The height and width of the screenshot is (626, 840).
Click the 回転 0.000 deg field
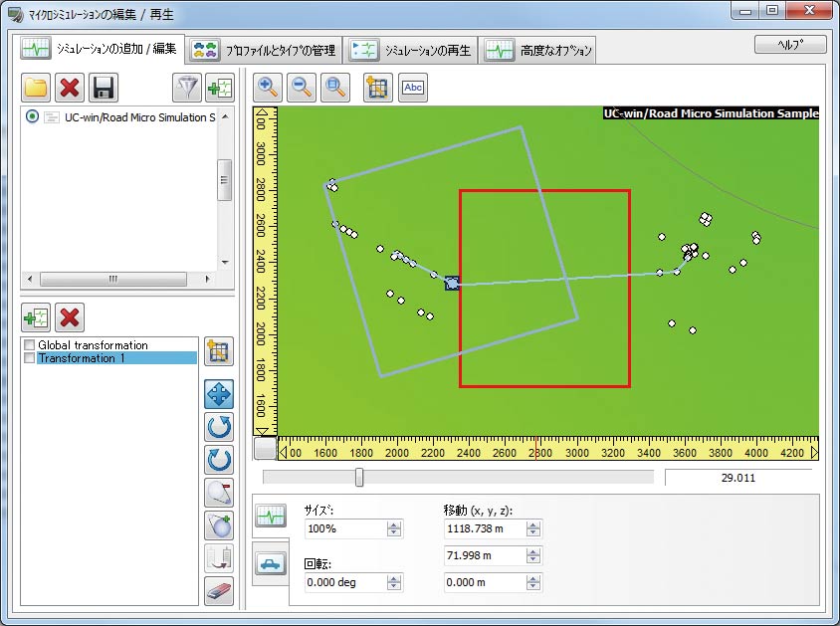click(x=345, y=582)
